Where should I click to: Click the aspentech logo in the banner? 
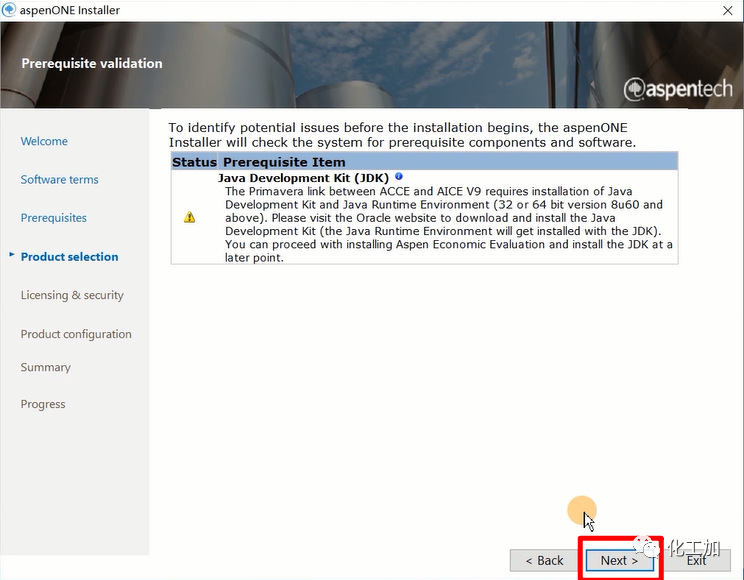pos(678,89)
